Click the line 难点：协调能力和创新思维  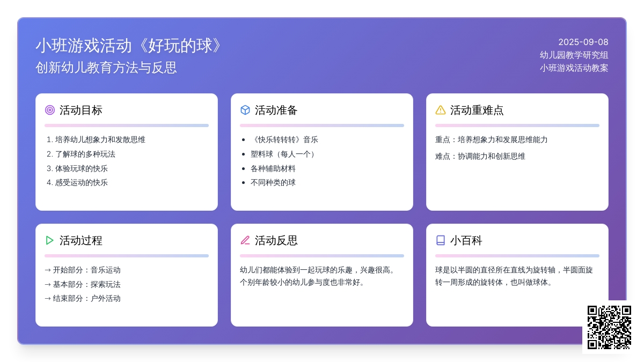pos(480,156)
